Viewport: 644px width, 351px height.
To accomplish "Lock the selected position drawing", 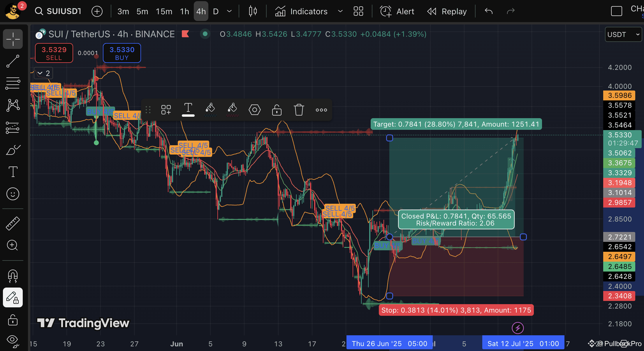I will (277, 110).
